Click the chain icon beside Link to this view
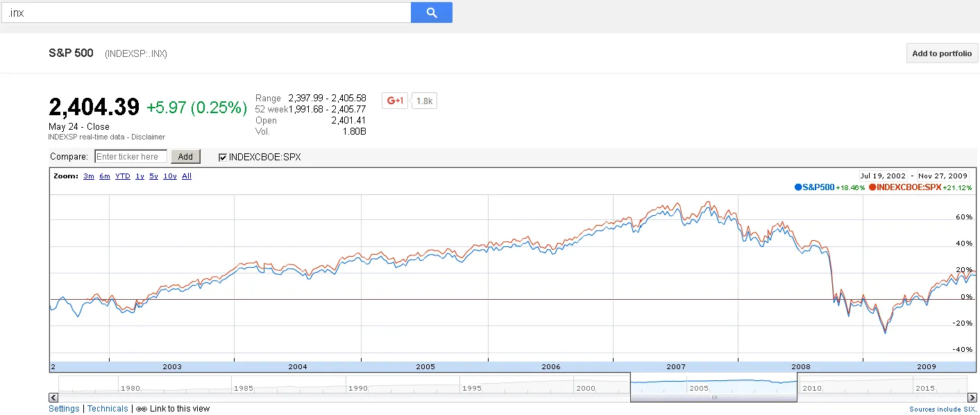The height and width of the screenshot is (415, 980). [141, 409]
